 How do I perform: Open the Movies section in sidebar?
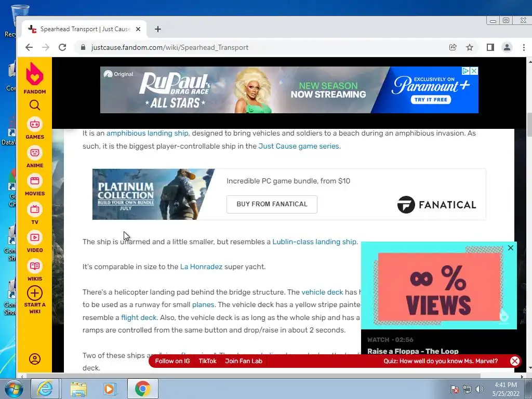[35, 185]
